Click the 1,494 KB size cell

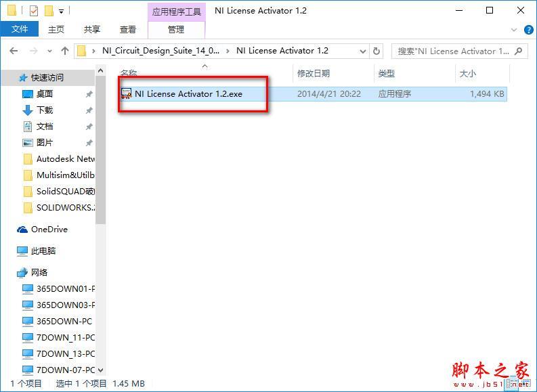[487, 94]
